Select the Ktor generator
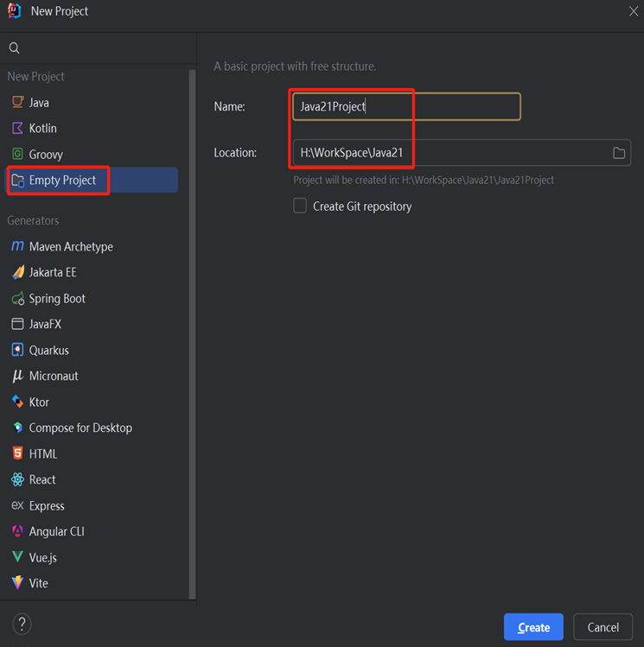644x647 pixels. click(92, 402)
